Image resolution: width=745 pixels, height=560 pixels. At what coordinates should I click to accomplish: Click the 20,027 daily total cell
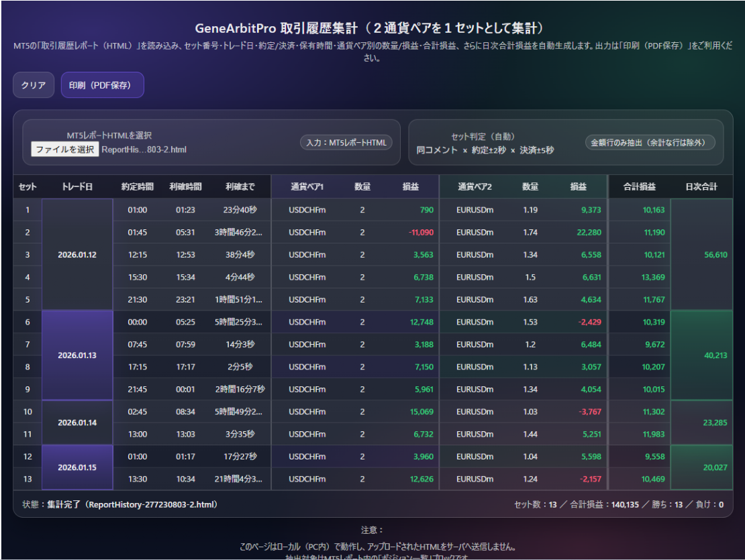[x=715, y=467]
